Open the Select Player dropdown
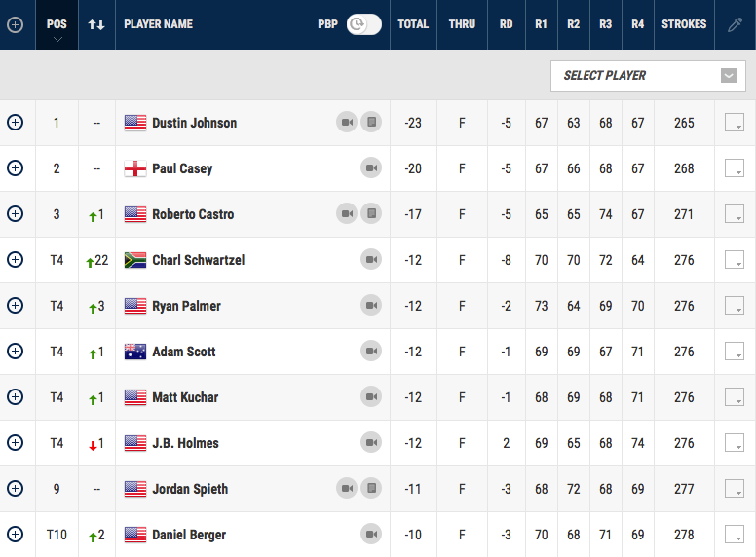The image size is (756, 557). pyautogui.click(x=648, y=76)
